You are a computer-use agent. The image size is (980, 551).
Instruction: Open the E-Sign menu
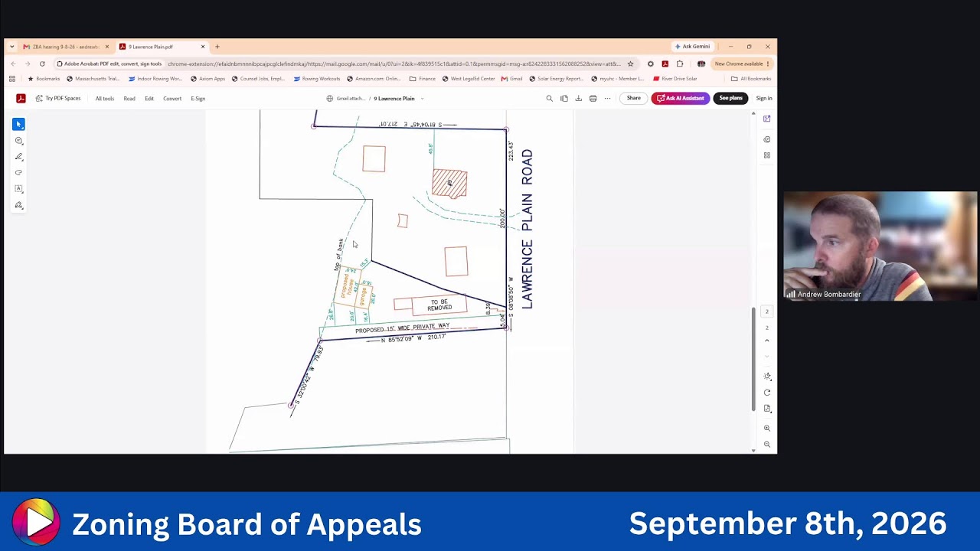click(198, 98)
